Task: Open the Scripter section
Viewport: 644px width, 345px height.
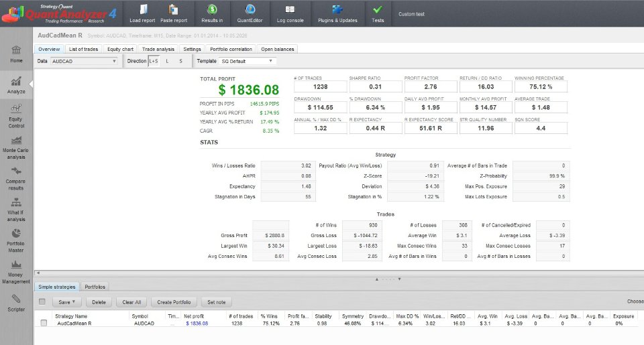Action: pyautogui.click(x=16, y=303)
